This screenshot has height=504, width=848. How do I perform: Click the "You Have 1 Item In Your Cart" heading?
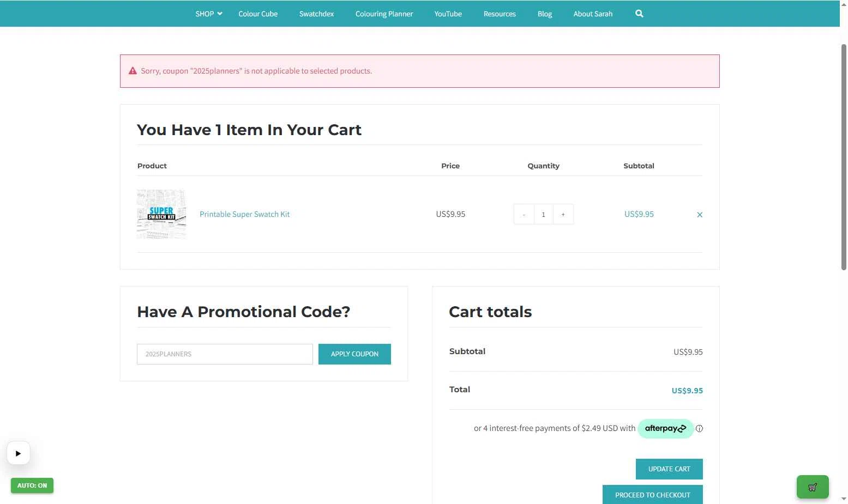249,130
